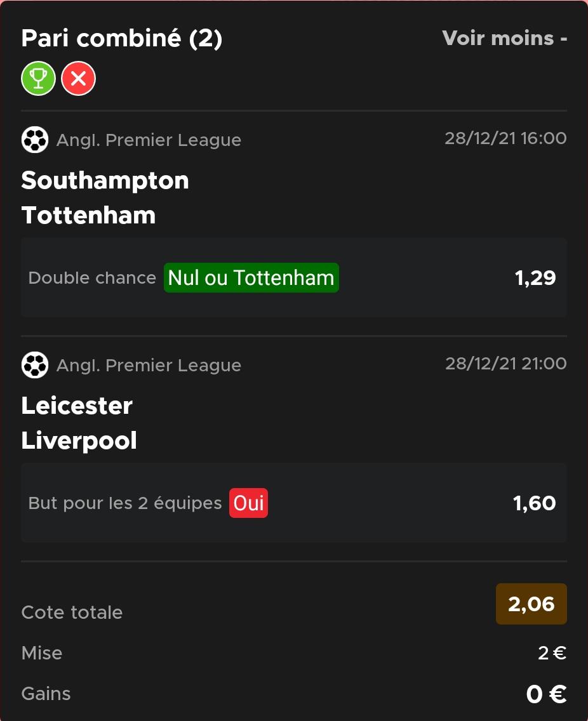Click the 28/12/21 21:00 match date
This screenshot has height=721, width=588.
505,364
